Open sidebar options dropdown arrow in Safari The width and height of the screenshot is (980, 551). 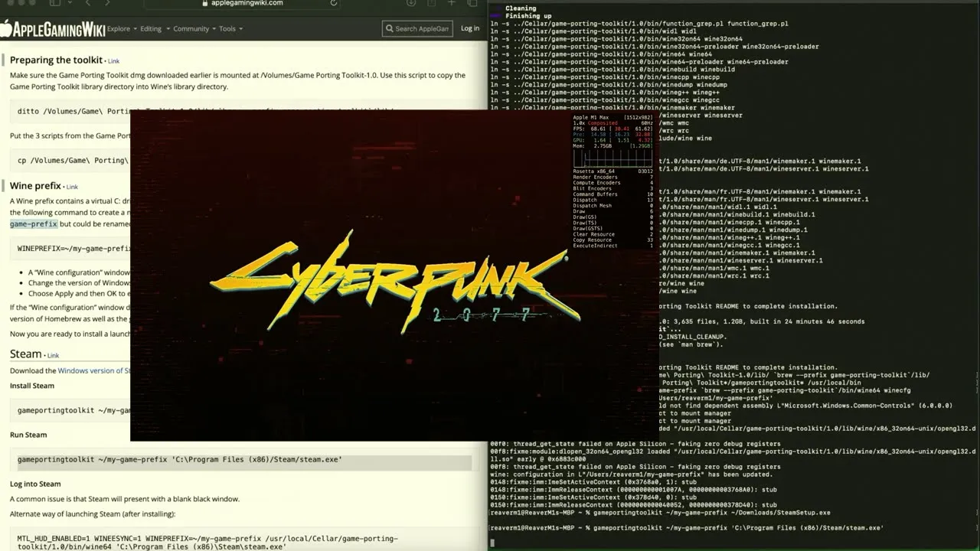(69, 3)
